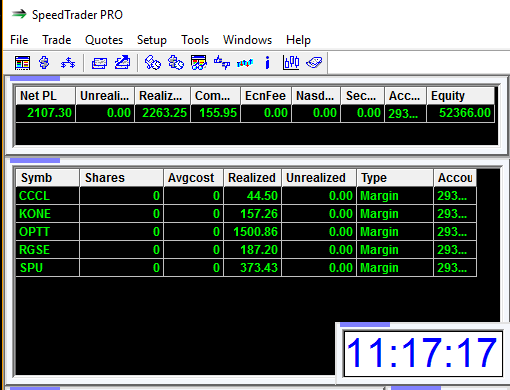The image size is (510, 390).
Task: Open the Trade menu
Action: 56,40
